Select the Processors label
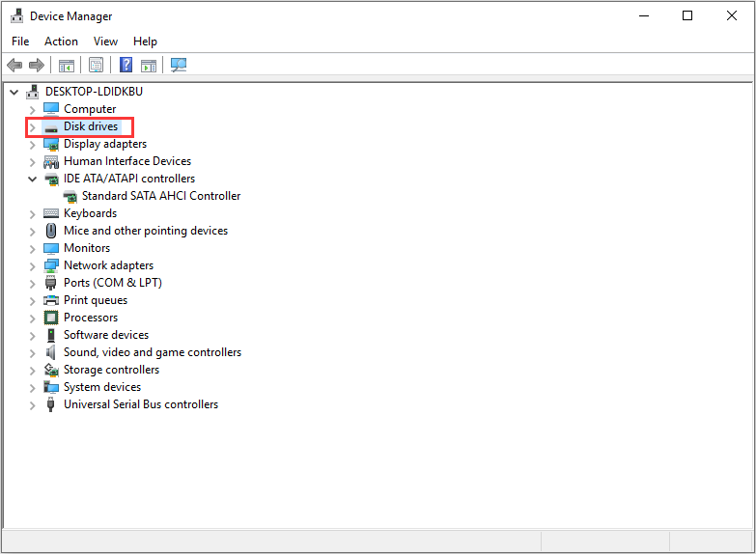 [x=91, y=318]
